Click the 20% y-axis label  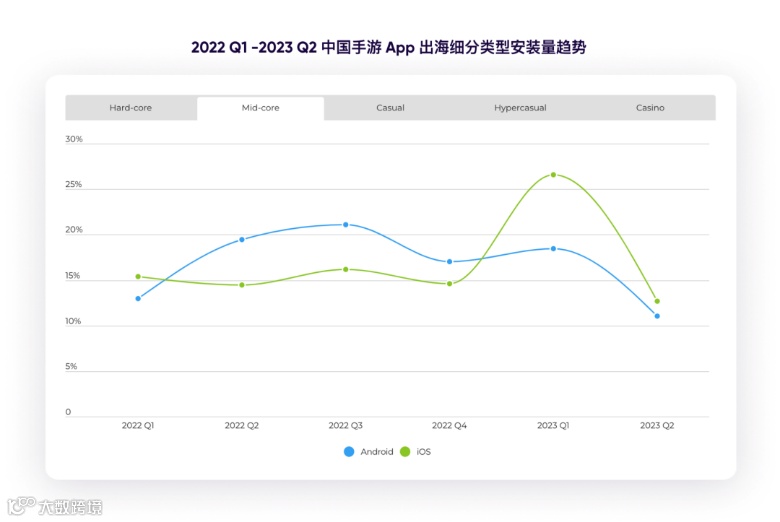point(74,230)
